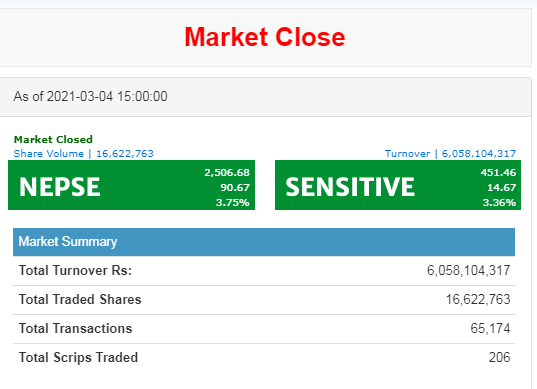Click the 16,622,763 share volume value
Image resolution: width=537 pixels, height=389 pixels.
[x=125, y=153]
